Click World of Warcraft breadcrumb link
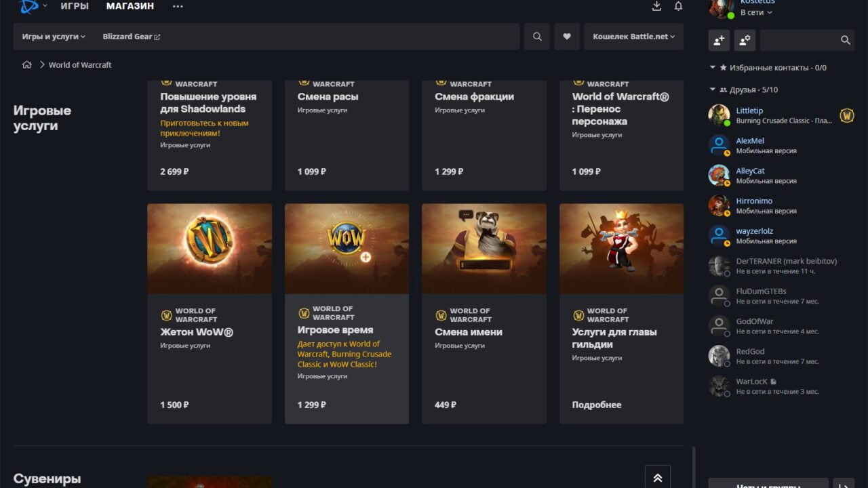The image size is (868, 488). 80,65
